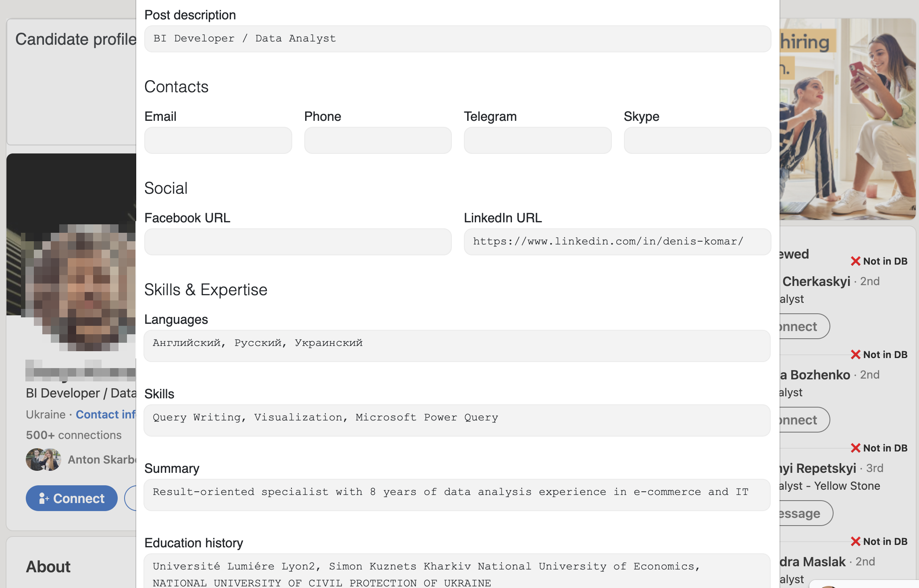Open Cherkaskyi profile name link
Screen dimensions: 919x588
click(x=816, y=281)
